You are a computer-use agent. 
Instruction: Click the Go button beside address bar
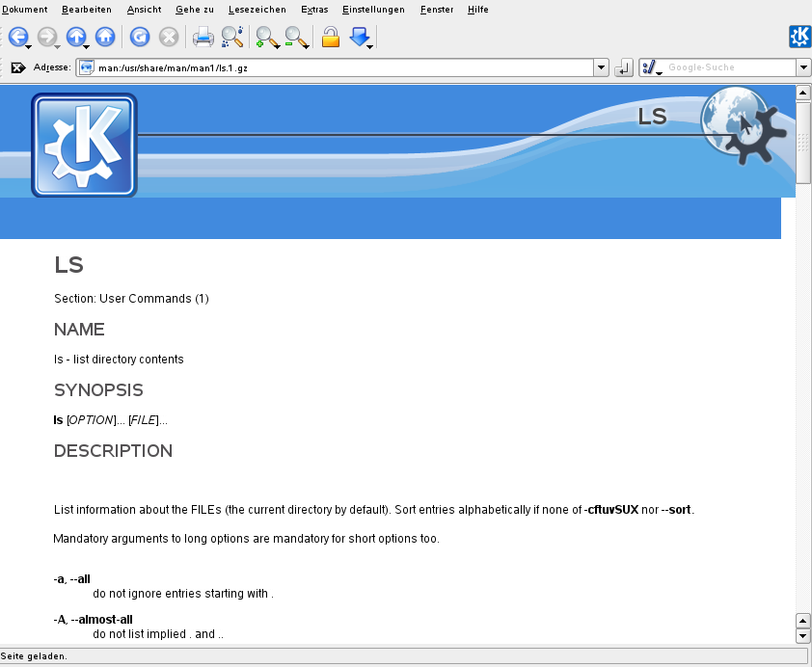click(x=624, y=67)
